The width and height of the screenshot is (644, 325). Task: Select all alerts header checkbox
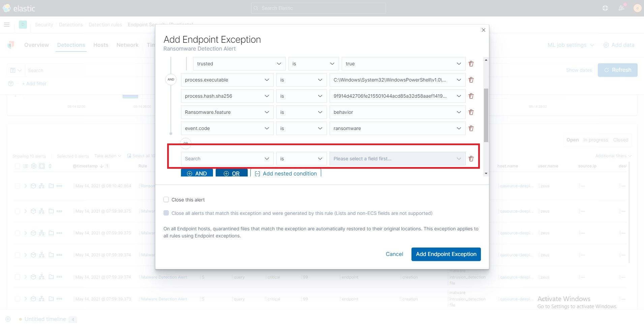pyautogui.click(x=18, y=166)
